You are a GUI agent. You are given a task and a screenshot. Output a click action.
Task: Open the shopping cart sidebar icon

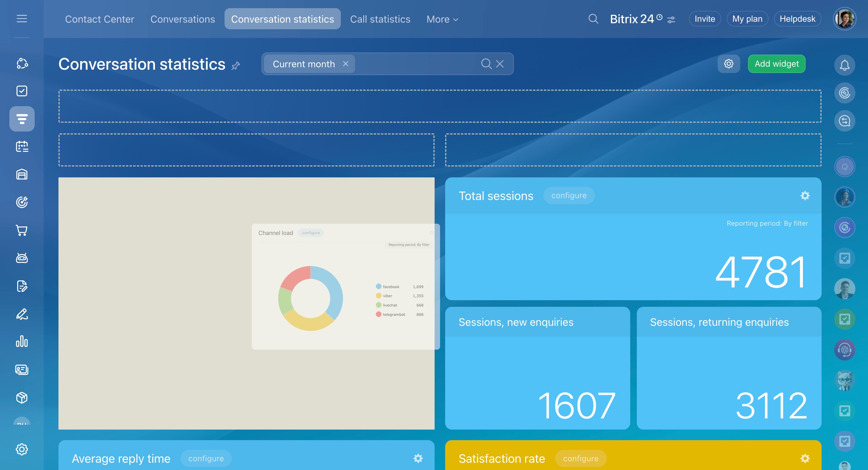pos(22,230)
